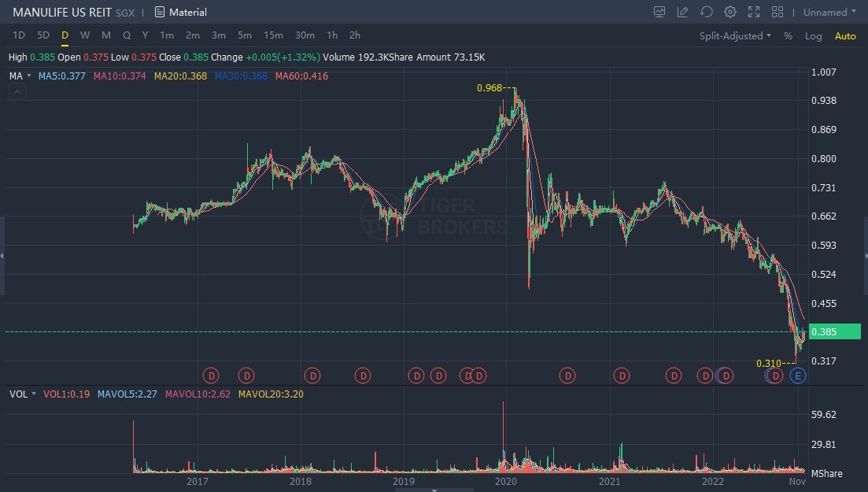Click the MA5:0.377 legend label
The image size is (868, 492).
(62, 76)
